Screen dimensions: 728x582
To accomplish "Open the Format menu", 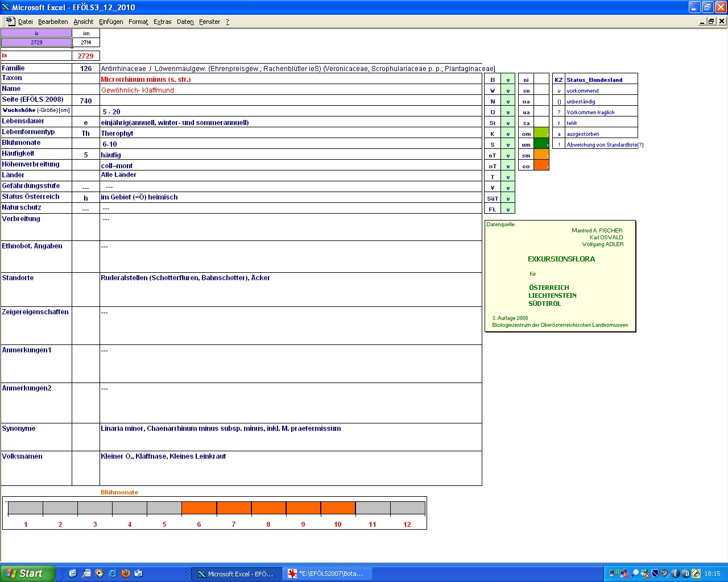I will [x=138, y=22].
